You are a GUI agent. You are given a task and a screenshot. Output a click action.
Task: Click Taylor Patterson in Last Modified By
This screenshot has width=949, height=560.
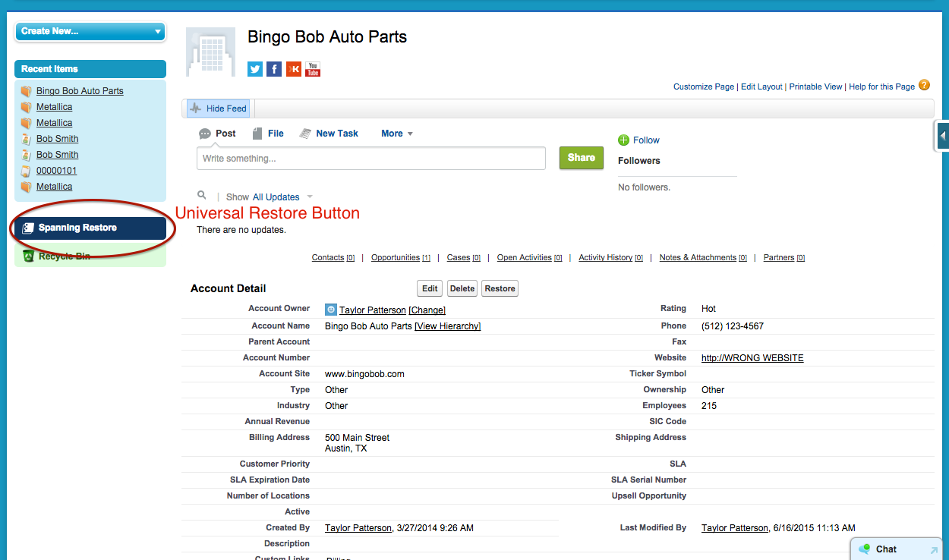(x=735, y=528)
